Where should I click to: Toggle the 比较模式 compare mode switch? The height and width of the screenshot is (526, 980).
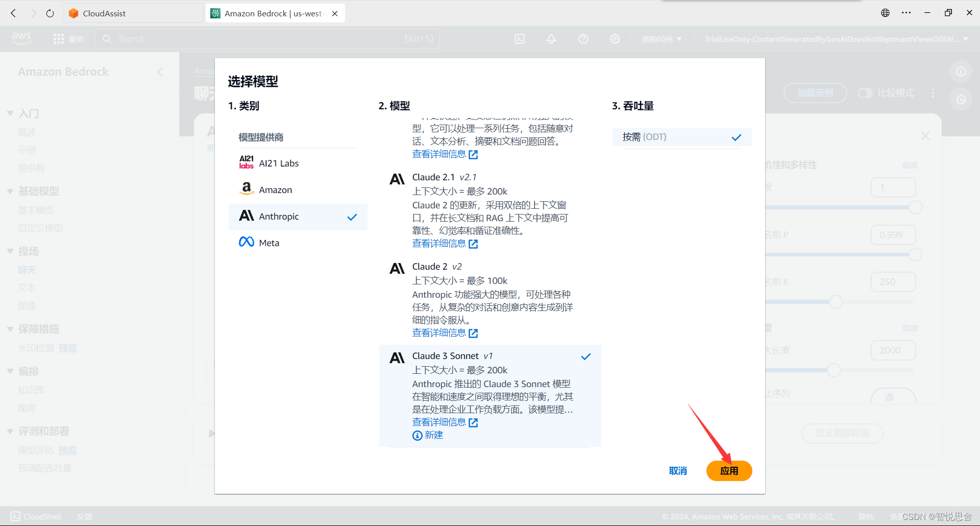tap(865, 93)
